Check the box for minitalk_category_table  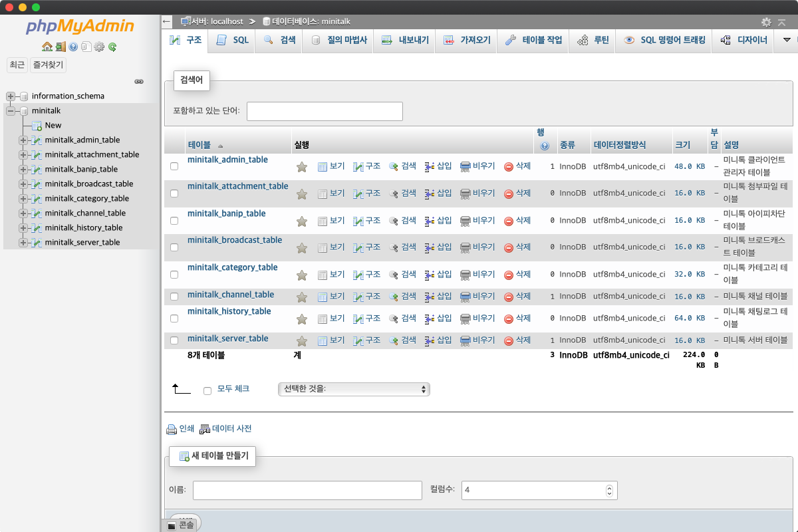(174, 275)
